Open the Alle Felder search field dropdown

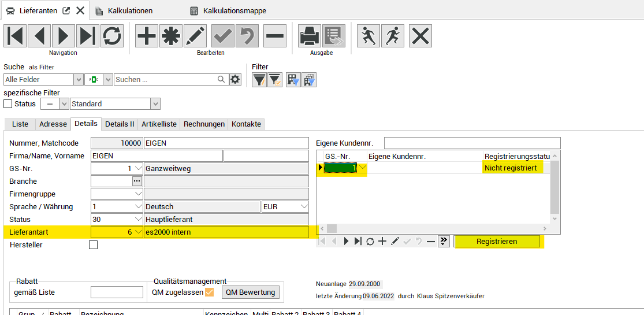point(78,79)
